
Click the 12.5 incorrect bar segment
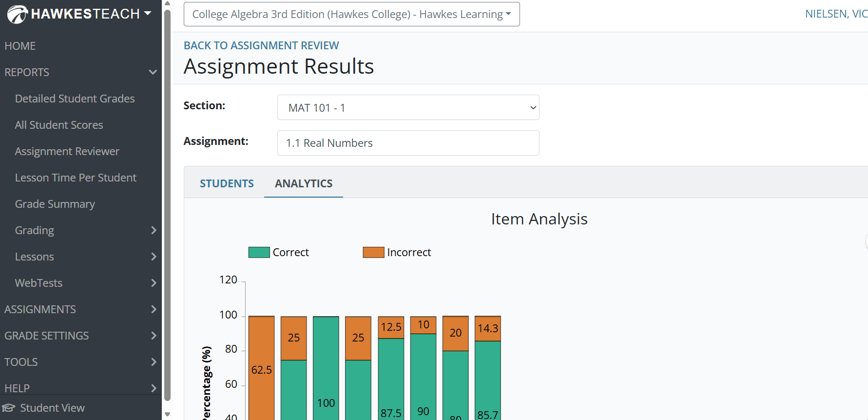391,327
